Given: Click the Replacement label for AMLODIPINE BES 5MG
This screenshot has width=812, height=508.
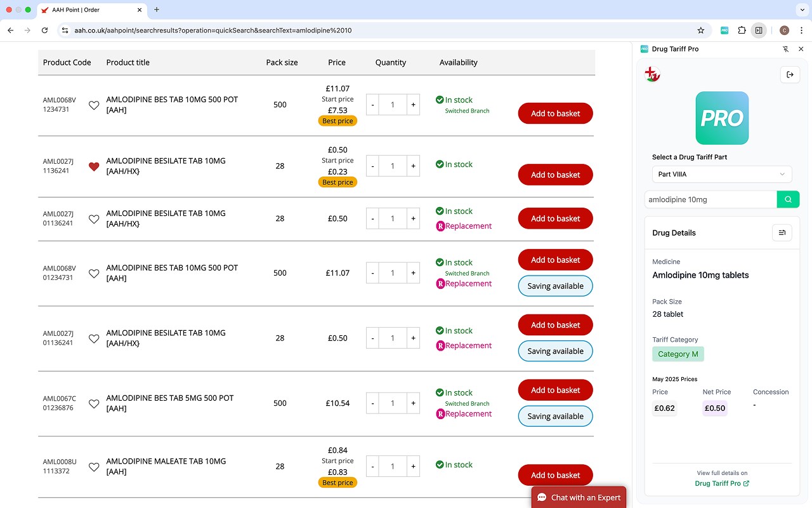Looking at the screenshot, I should [x=468, y=413].
